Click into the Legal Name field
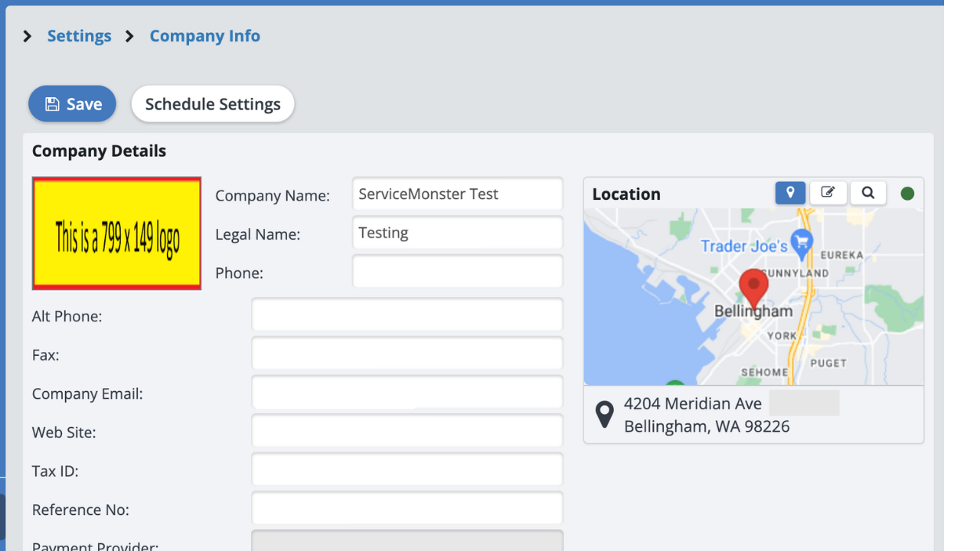 (x=457, y=233)
